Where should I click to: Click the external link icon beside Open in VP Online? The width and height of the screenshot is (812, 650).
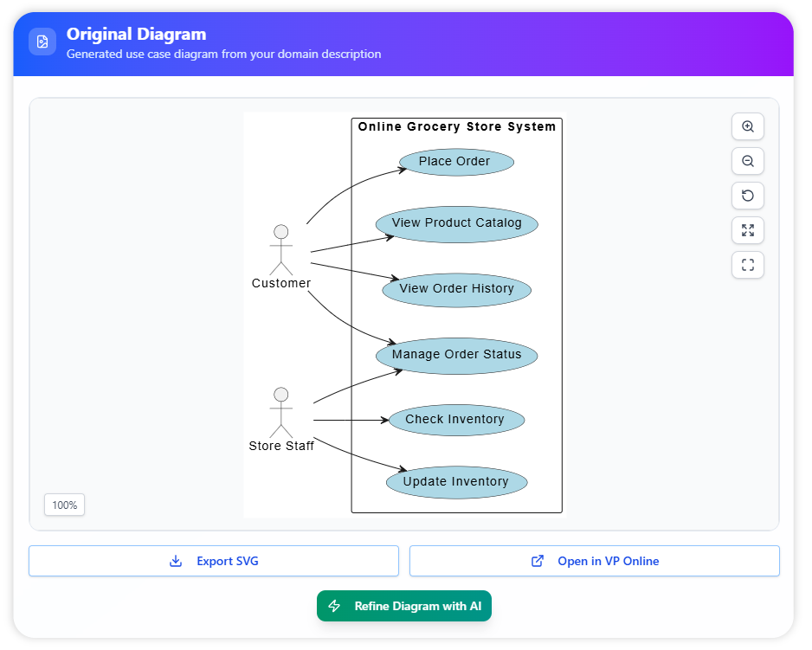(537, 561)
